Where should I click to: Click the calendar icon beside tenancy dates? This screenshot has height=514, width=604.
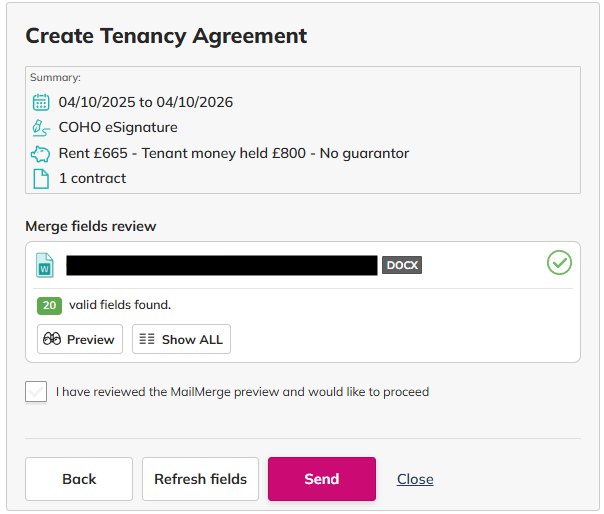pos(41,102)
